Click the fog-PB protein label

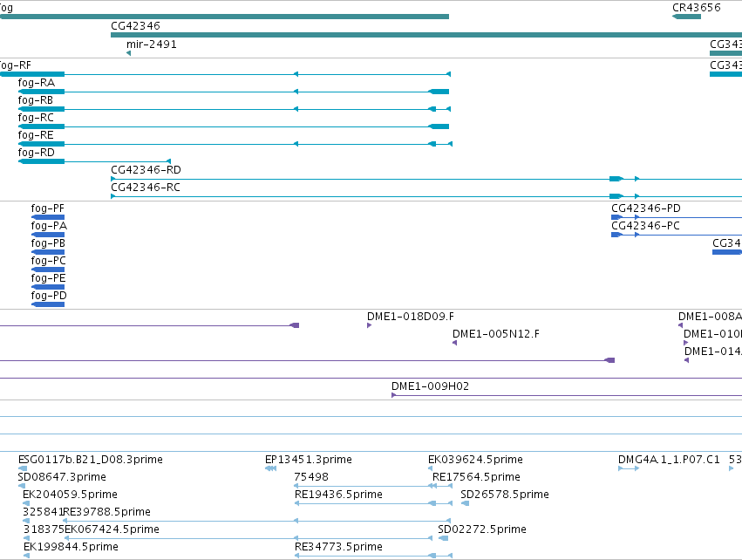click(x=48, y=243)
